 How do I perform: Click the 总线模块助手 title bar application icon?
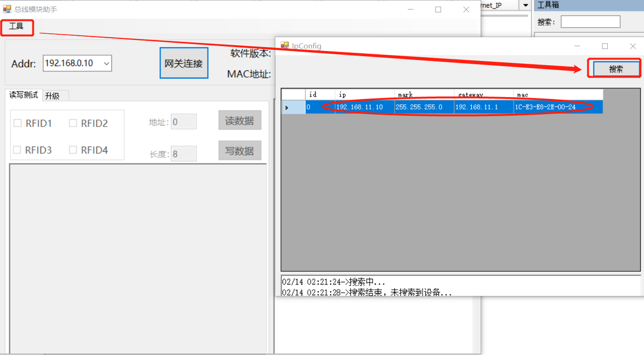tap(7, 9)
